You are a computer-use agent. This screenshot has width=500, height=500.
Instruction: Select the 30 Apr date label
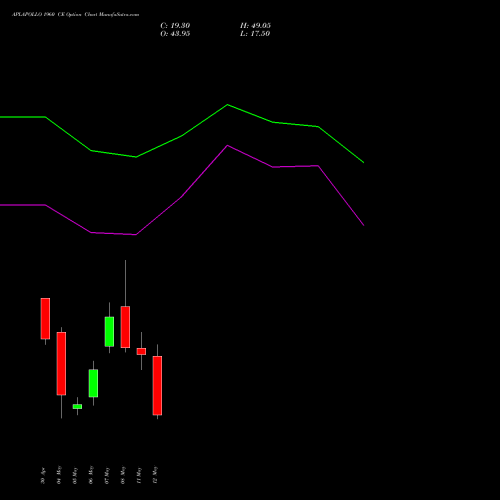(43, 476)
